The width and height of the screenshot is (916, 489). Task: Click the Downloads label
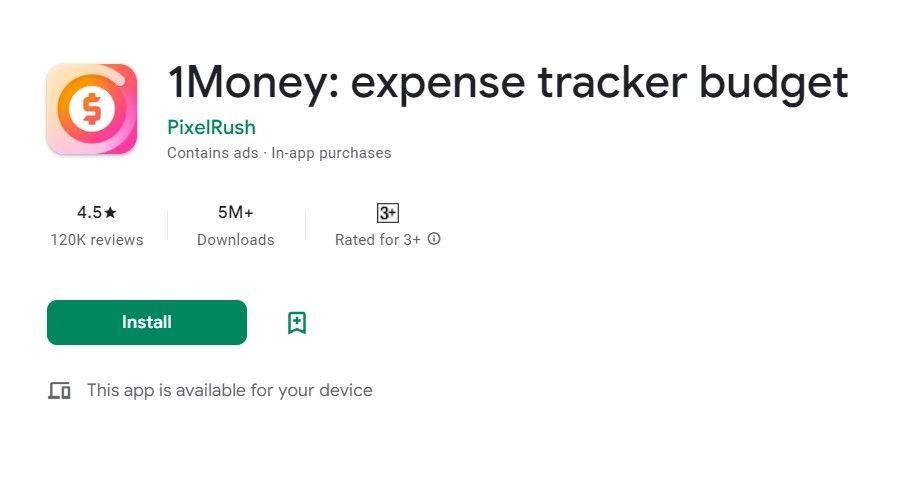pos(235,240)
